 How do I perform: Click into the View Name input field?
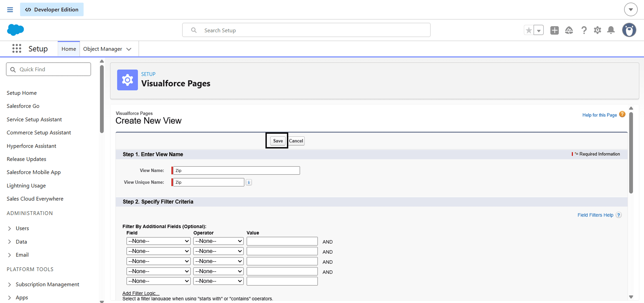point(236,170)
